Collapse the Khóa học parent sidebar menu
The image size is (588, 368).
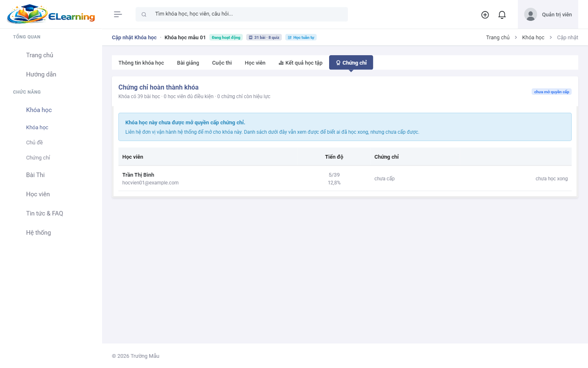(39, 110)
